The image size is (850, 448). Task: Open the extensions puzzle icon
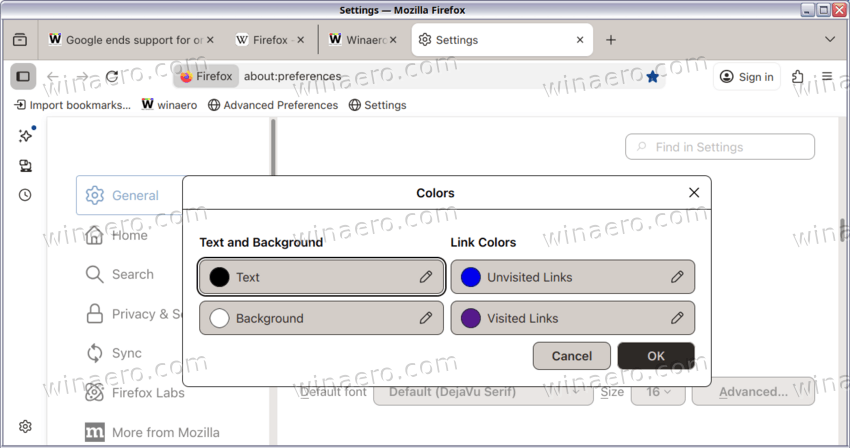click(797, 77)
